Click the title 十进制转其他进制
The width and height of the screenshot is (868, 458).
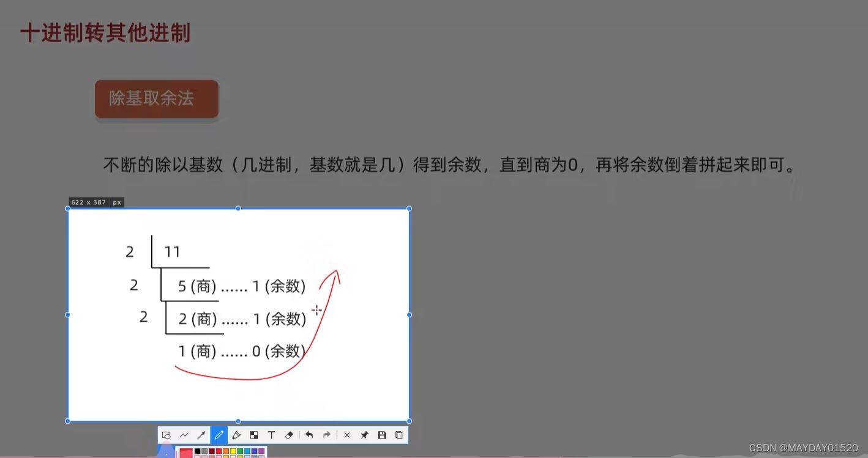coord(105,33)
